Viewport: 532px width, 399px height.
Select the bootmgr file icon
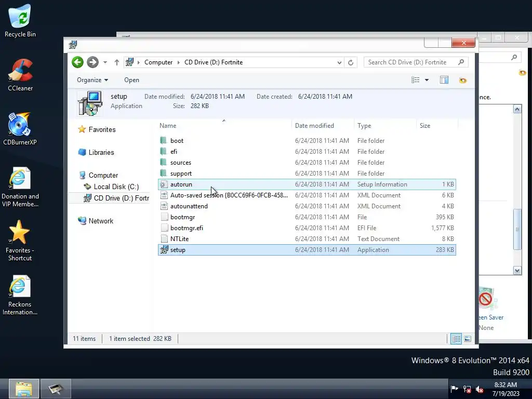point(164,217)
